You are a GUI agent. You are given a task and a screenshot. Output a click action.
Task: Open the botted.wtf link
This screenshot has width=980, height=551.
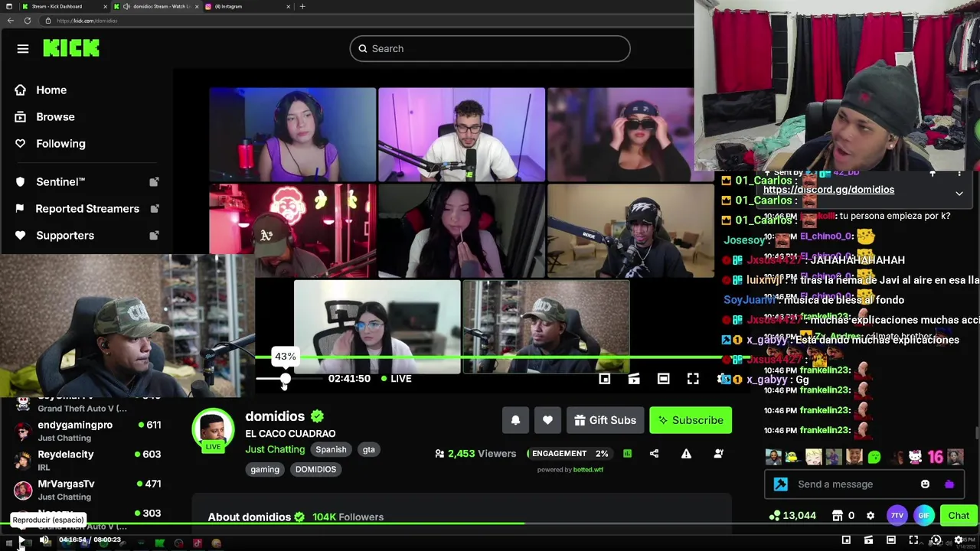click(588, 470)
